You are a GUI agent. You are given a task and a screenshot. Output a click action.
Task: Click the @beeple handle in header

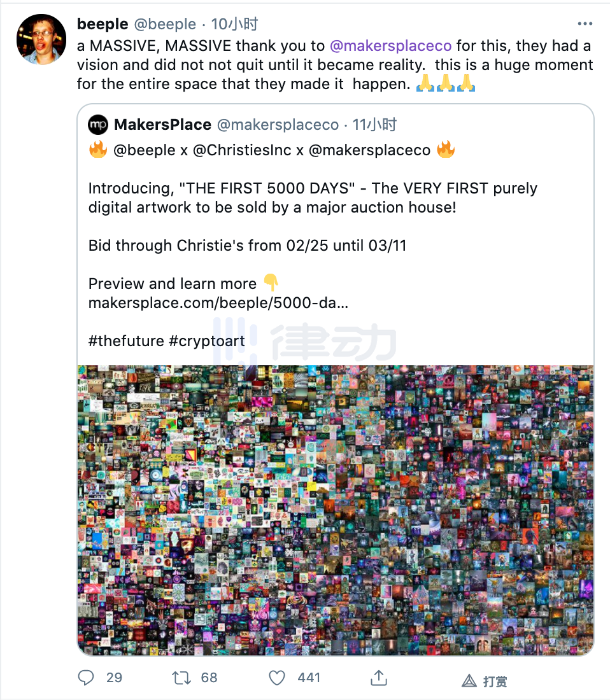165,24
